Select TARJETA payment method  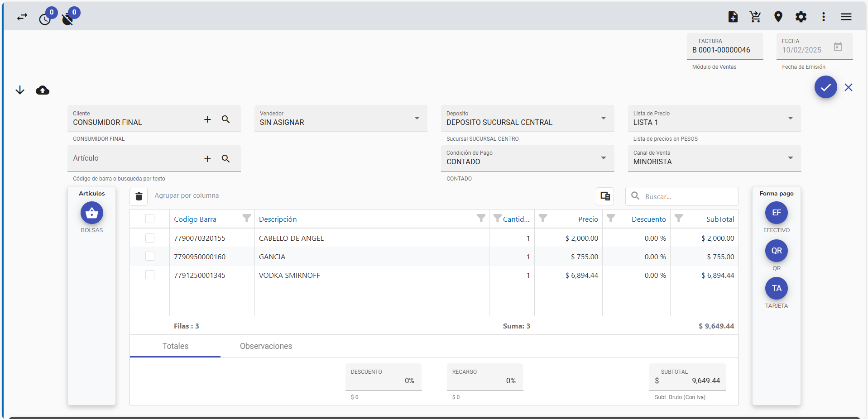(x=777, y=288)
